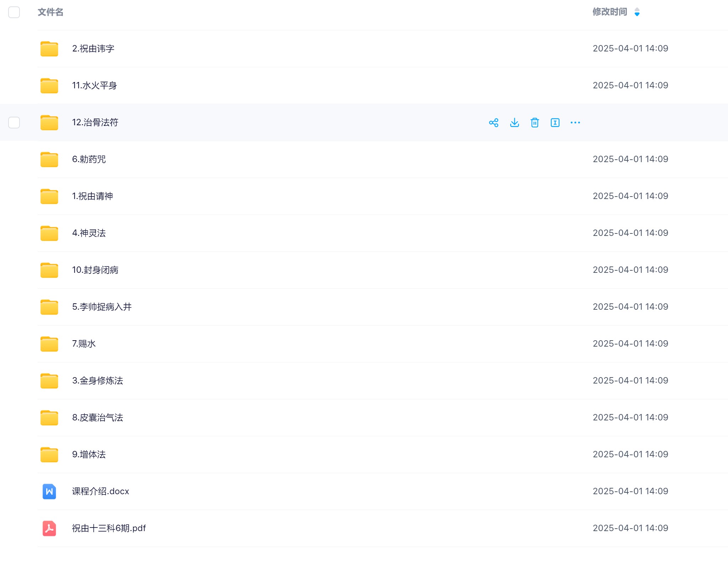Screen dimensions: 728x579
Task: Open folder 8.皮囊治气法
Action: point(98,418)
